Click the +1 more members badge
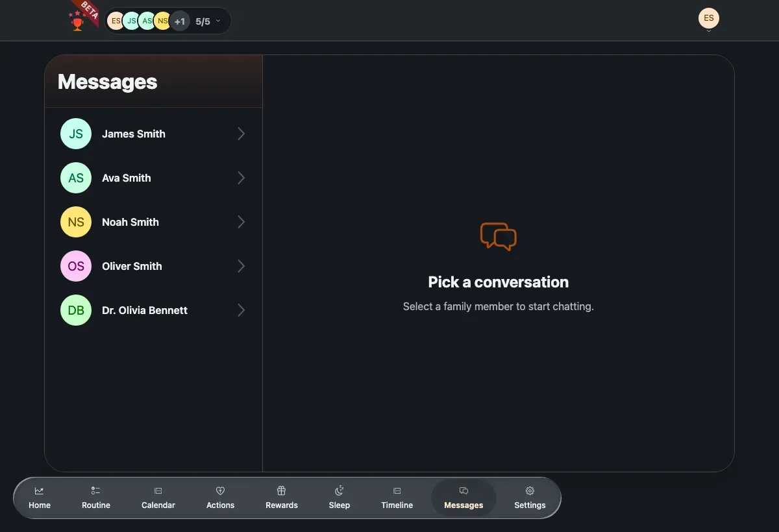Image resolution: width=779 pixels, height=532 pixels. pos(180,21)
